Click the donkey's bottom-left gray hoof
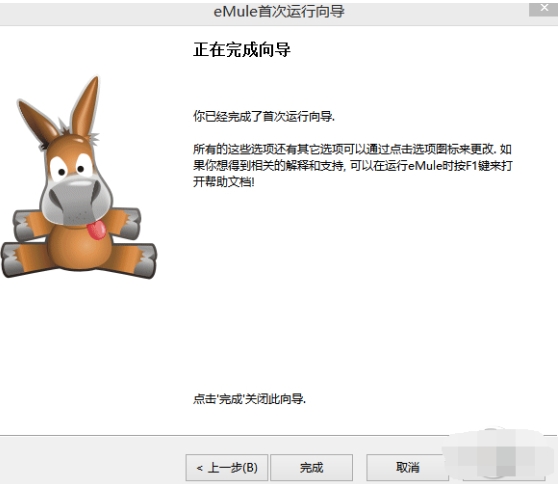Viewport: 559px width, 484px height. click(x=11, y=259)
